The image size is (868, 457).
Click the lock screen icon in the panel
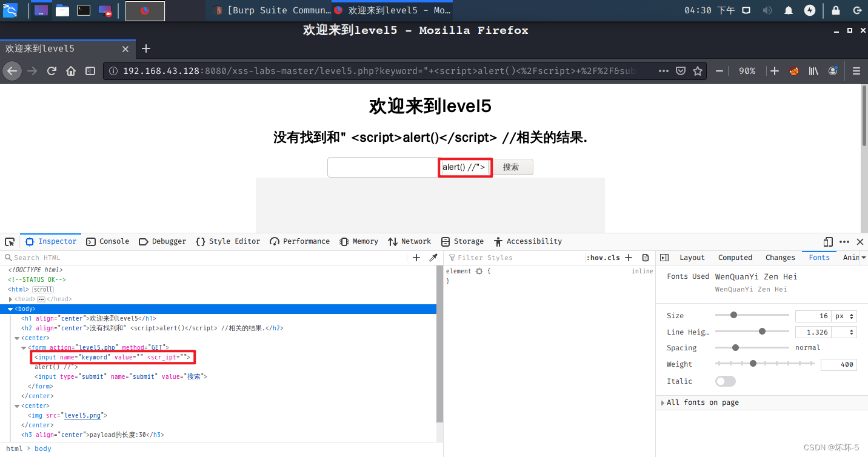pyautogui.click(x=836, y=10)
